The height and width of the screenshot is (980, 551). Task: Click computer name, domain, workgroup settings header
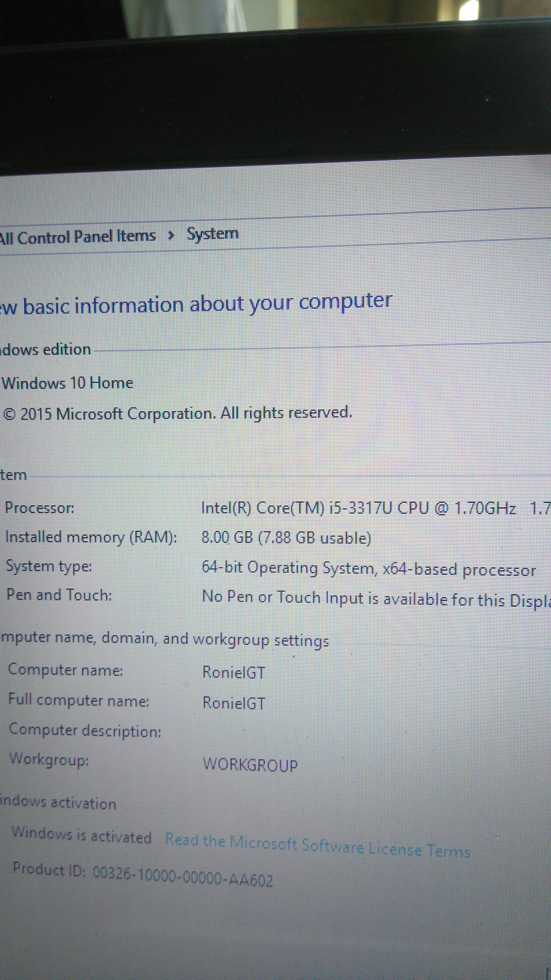click(164, 639)
